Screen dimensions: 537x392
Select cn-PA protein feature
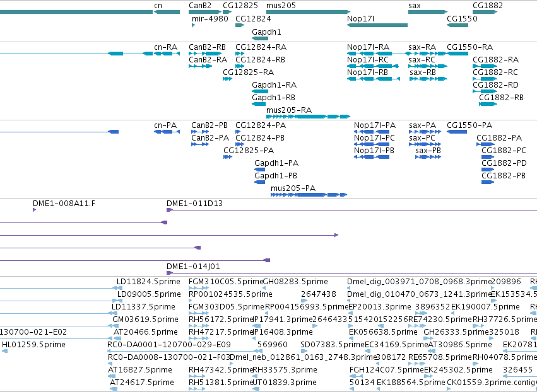[167, 132]
